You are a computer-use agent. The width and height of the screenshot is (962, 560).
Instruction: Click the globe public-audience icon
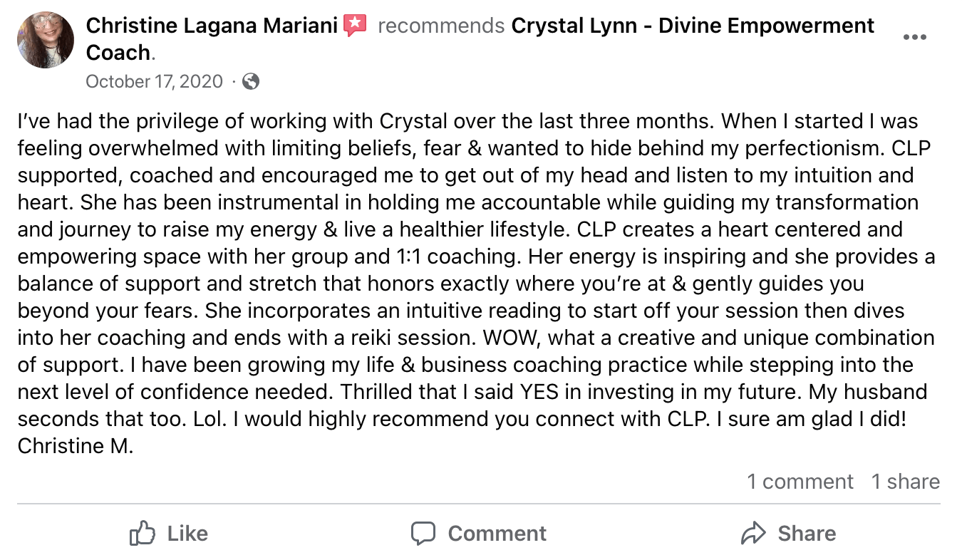(x=250, y=82)
